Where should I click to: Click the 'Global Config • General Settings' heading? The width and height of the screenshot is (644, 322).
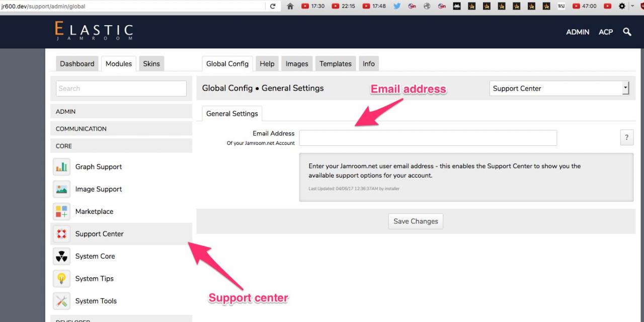tap(263, 88)
